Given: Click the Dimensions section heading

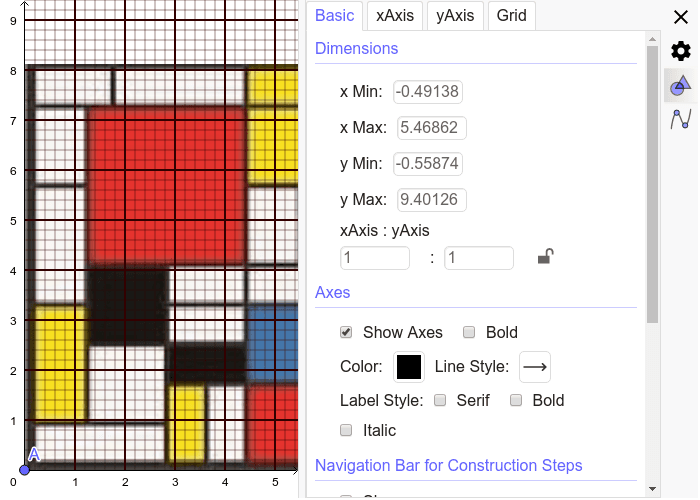Looking at the screenshot, I should [356, 48].
